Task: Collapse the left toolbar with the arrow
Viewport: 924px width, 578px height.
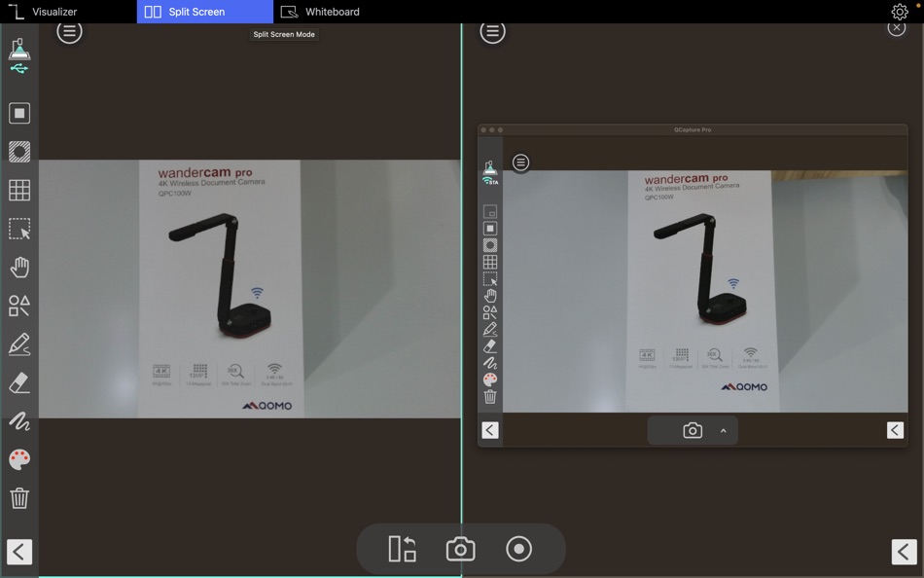Action: (19, 552)
